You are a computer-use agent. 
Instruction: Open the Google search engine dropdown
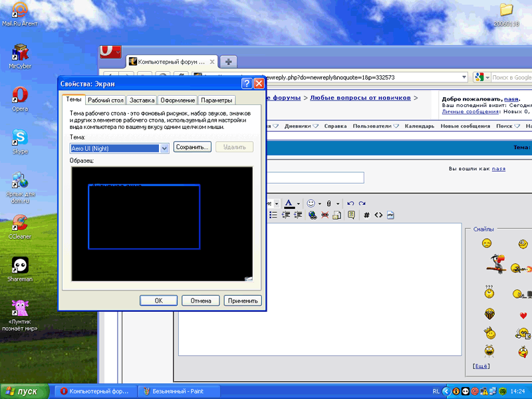click(487, 77)
